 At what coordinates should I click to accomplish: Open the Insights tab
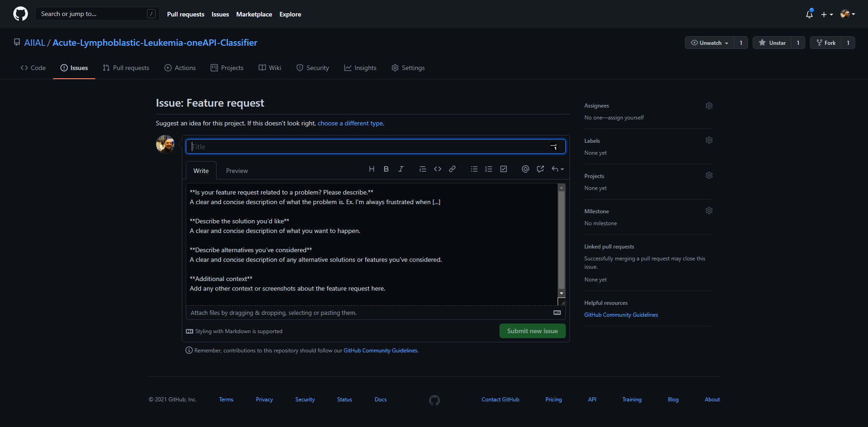pyautogui.click(x=360, y=68)
